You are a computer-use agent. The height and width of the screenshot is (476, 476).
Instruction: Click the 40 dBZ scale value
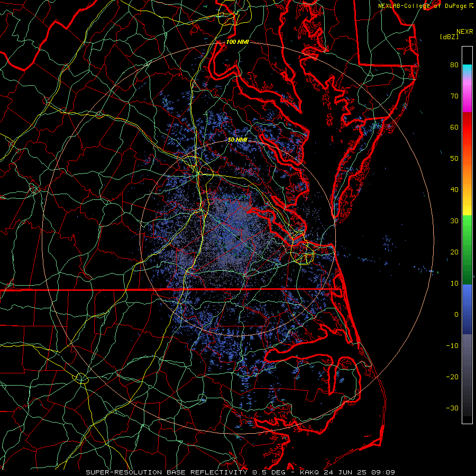click(454, 190)
